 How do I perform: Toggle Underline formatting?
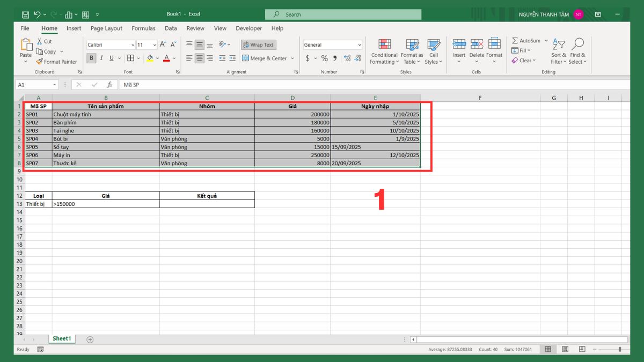click(x=111, y=57)
